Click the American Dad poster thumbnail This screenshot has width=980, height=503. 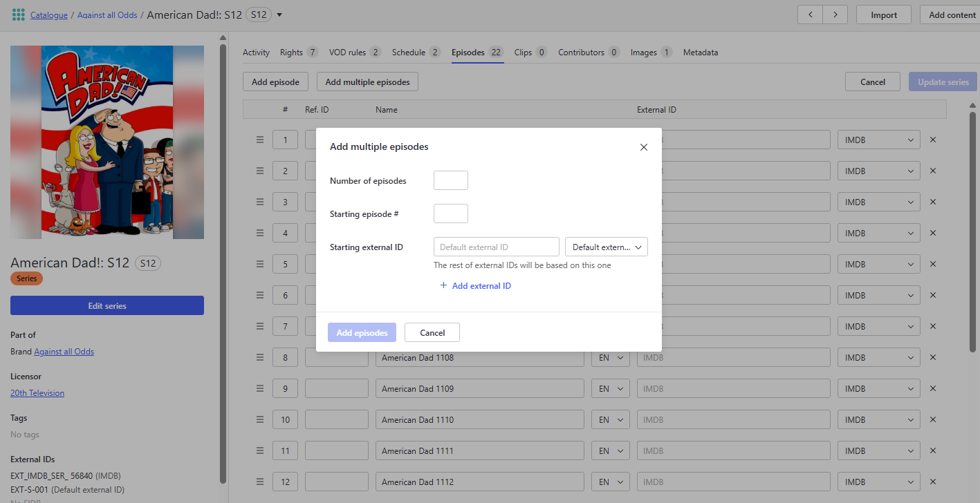point(107,142)
